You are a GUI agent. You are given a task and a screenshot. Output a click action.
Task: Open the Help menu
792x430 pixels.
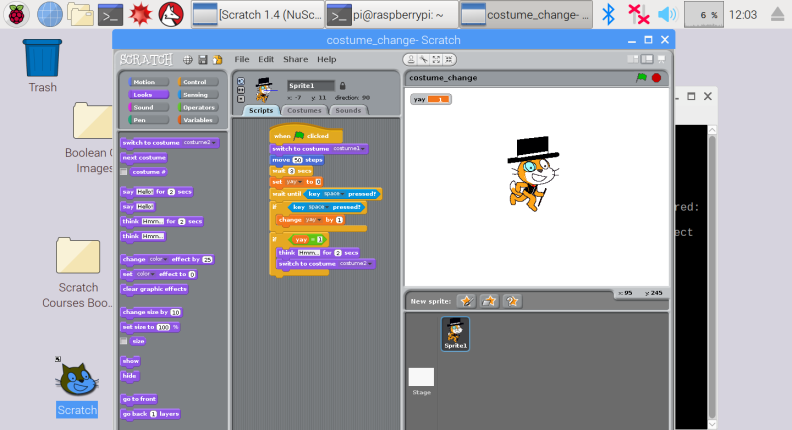326,59
